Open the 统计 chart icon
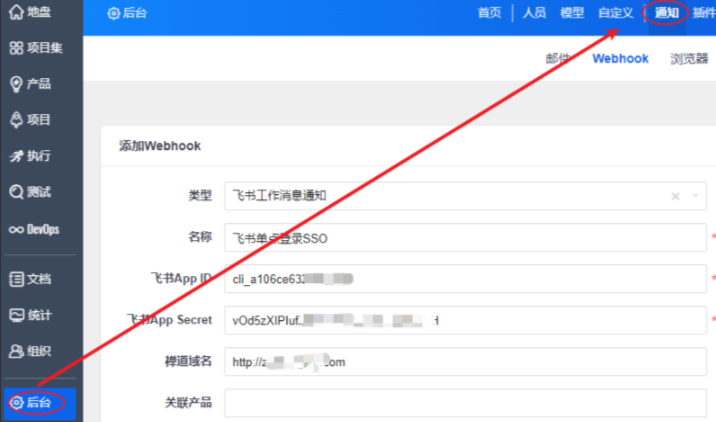The height and width of the screenshot is (422, 716). coord(16,315)
